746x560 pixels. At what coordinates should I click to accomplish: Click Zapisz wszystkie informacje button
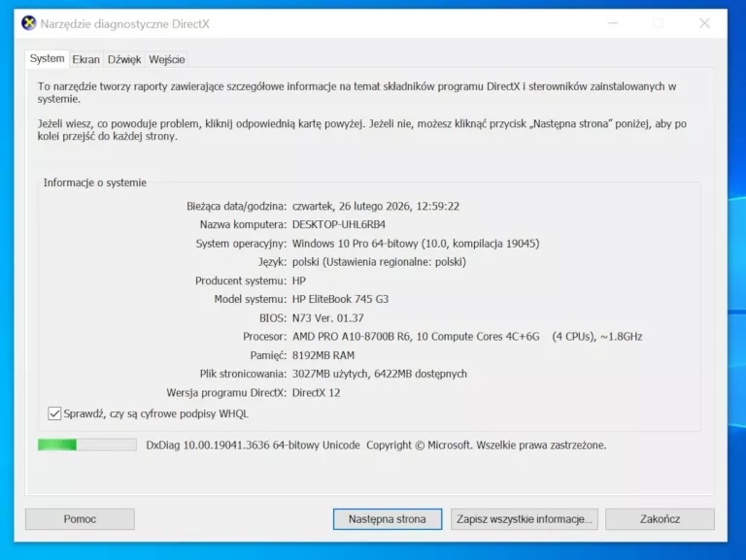(x=525, y=519)
